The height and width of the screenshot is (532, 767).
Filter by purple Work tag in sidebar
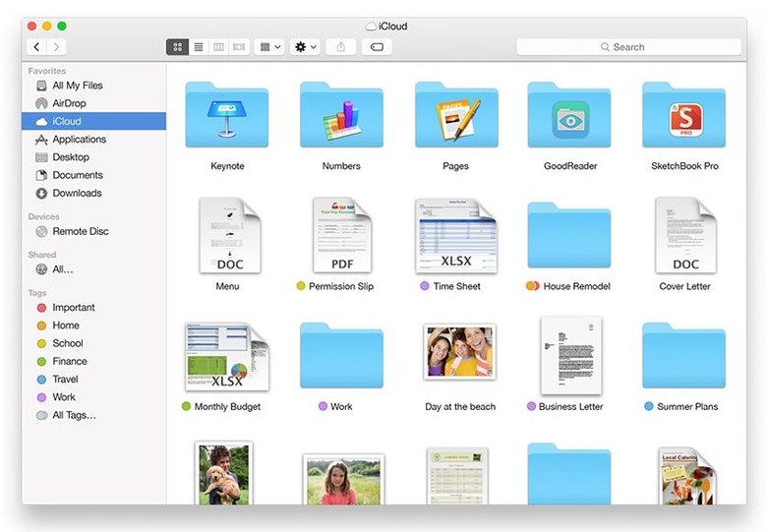coord(94,397)
